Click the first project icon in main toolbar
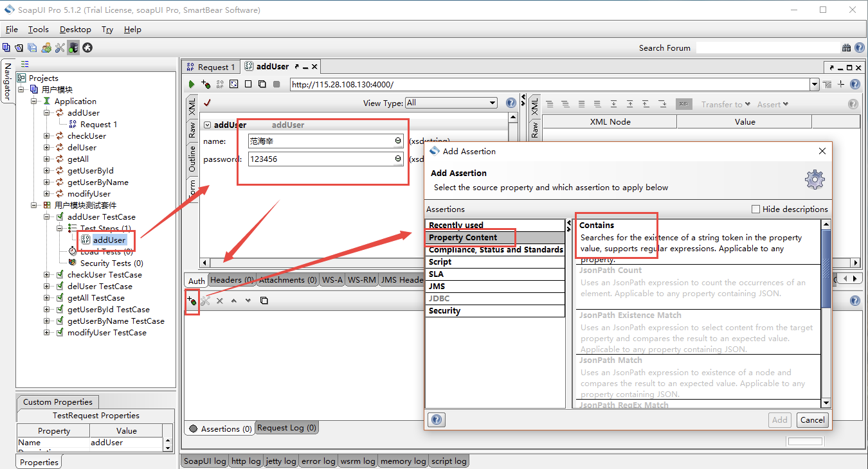Screen dimensions: 868x469 pos(6,48)
